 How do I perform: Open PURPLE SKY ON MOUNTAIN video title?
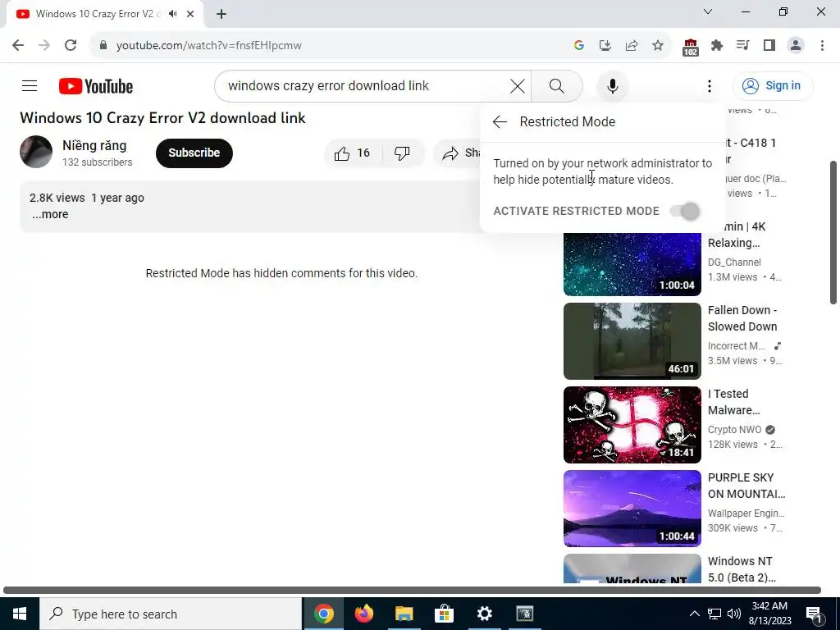[746, 486]
